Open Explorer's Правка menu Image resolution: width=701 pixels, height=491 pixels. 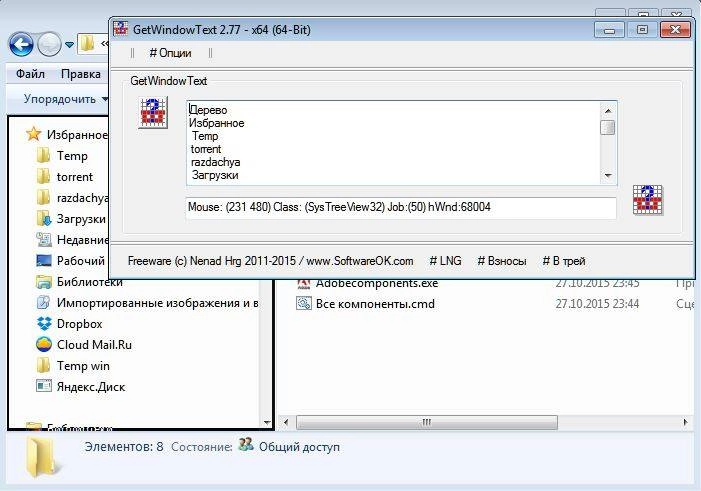[80, 74]
